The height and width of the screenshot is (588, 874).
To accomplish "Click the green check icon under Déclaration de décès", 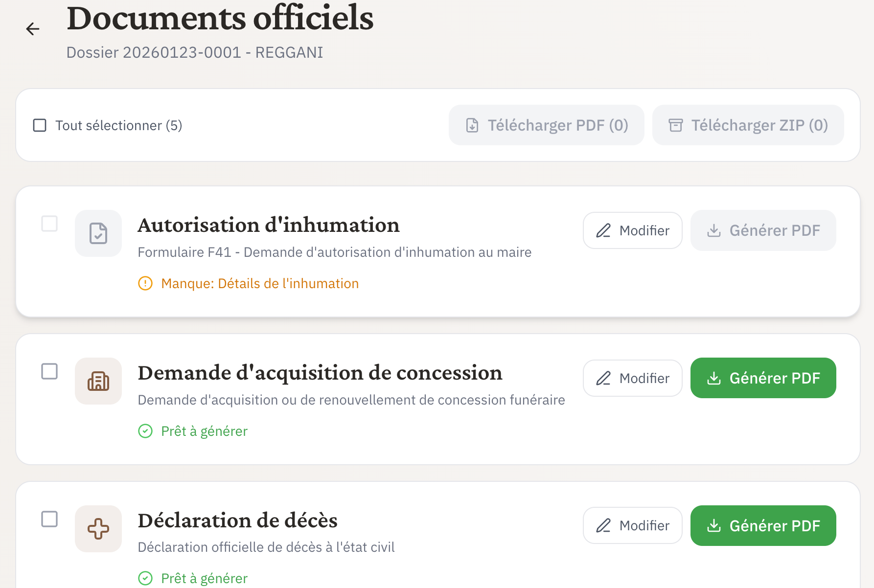I will click(145, 578).
